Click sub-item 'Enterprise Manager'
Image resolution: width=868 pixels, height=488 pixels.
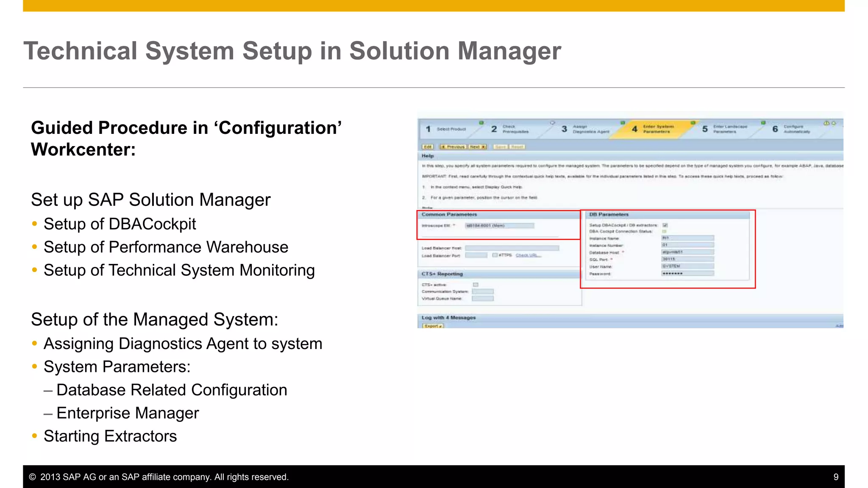tap(128, 413)
